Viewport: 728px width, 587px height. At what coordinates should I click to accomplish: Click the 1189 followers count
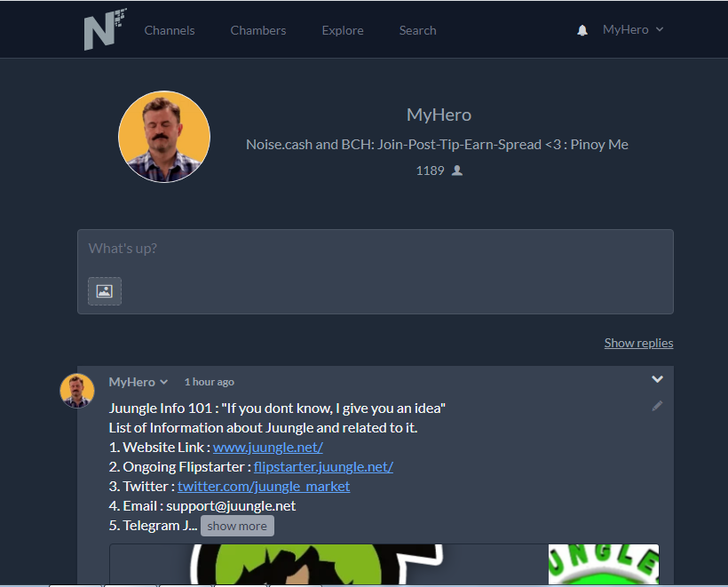point(430,171)
